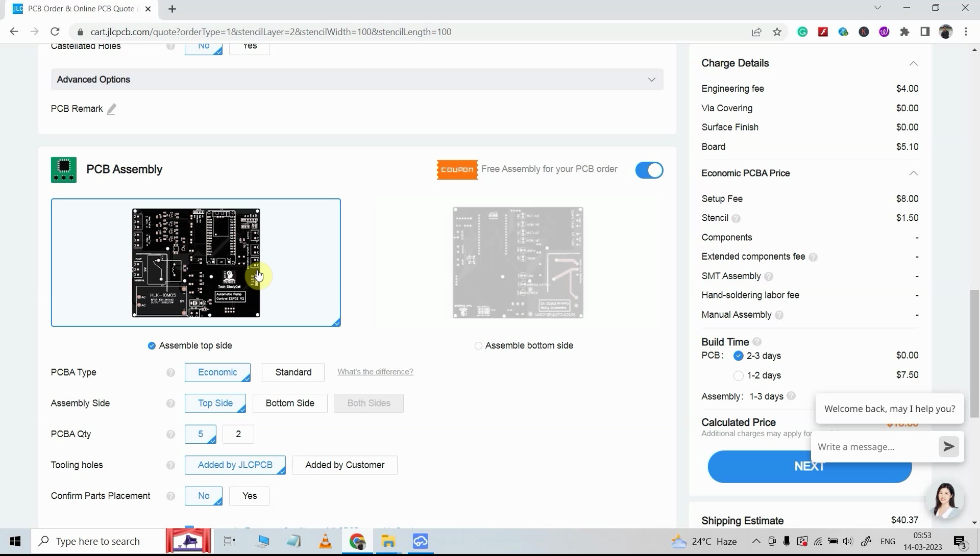Choose 1-2 days PCB build time

(738, 376)
